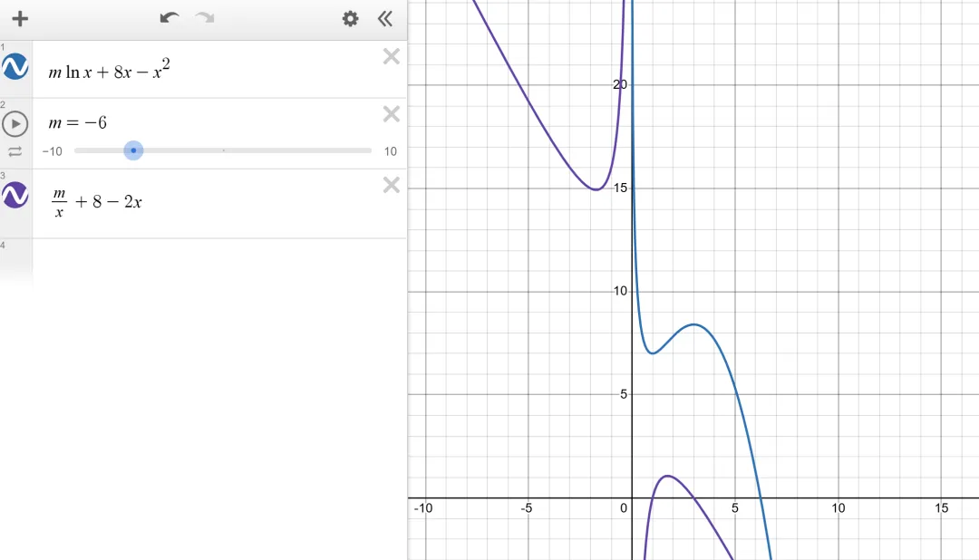Edit the slider lower limit −10
This screenshot has width=979, height=560.
53,151
